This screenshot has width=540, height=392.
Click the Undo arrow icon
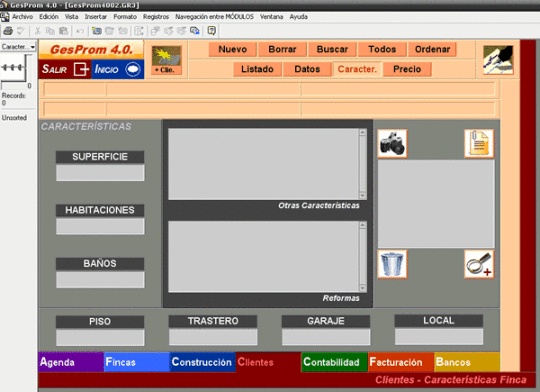[x=80, y=31]
